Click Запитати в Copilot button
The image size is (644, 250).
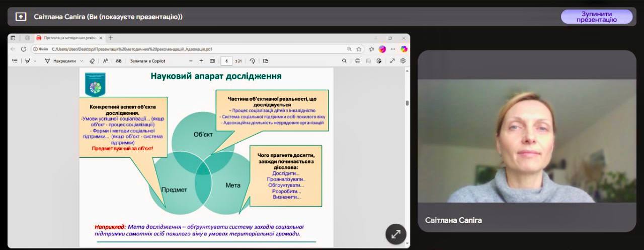[147, 61]
